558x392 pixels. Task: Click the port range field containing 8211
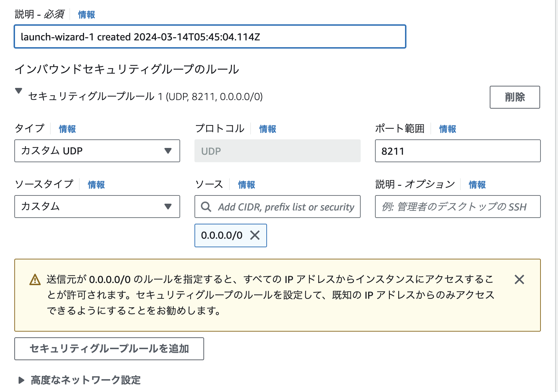(x=458, y=151)
